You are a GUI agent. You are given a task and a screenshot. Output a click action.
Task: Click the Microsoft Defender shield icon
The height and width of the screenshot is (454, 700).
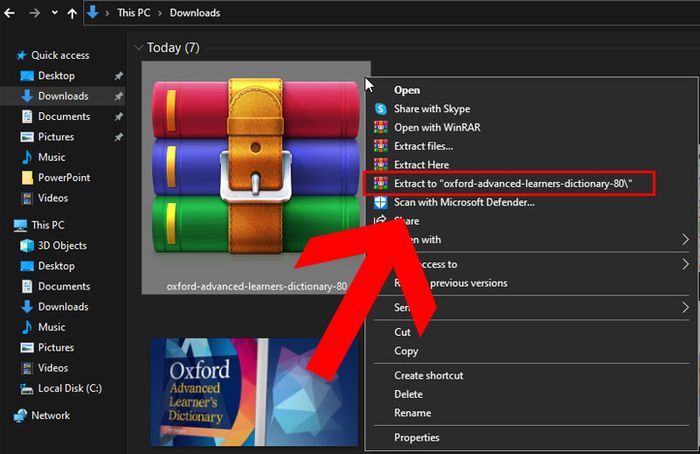click(380, 202)
